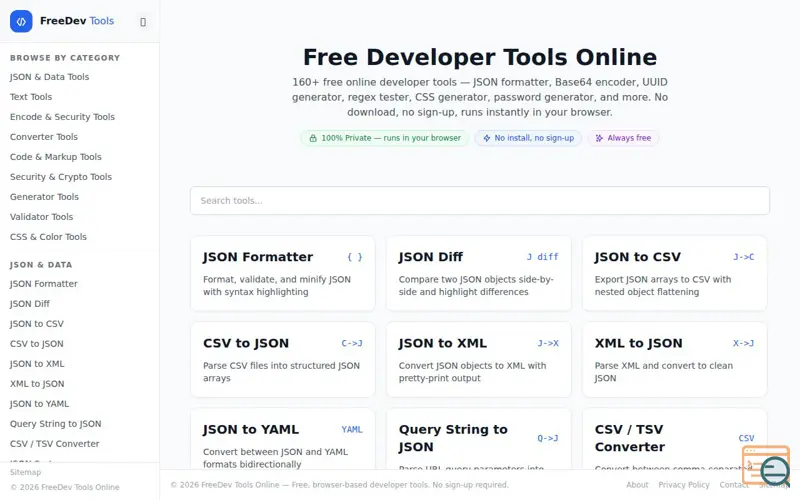
Task: Click the Always free text
Action: 629,138
